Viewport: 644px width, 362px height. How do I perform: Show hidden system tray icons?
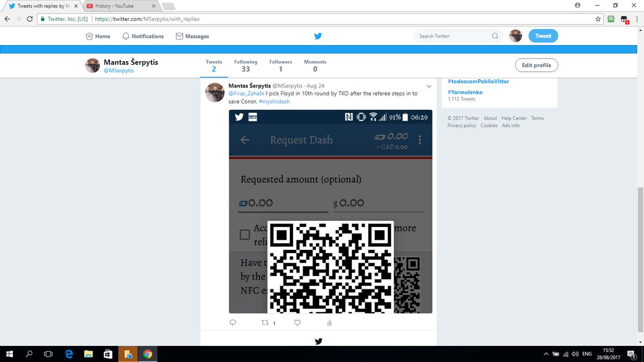coord(546,354)
